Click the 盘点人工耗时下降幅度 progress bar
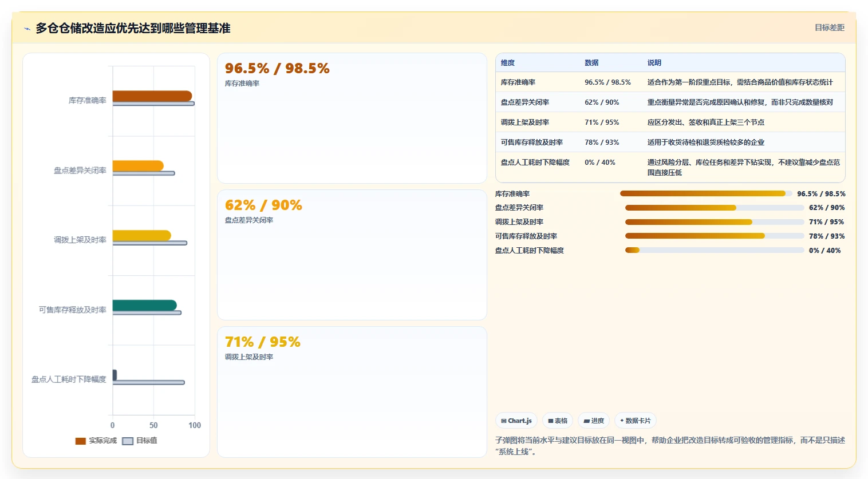The image size is (868, 479). [715, 250]
